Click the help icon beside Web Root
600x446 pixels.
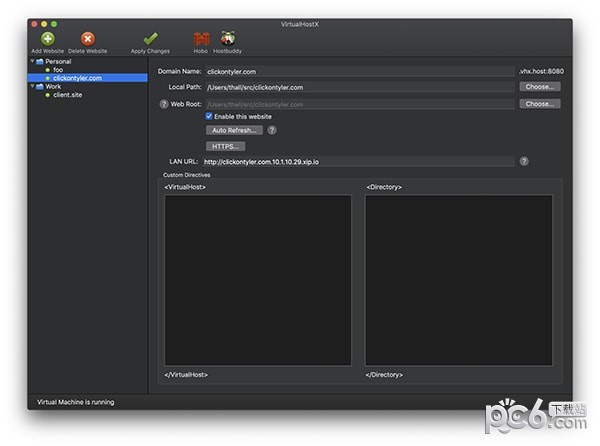tap(164, 104)
